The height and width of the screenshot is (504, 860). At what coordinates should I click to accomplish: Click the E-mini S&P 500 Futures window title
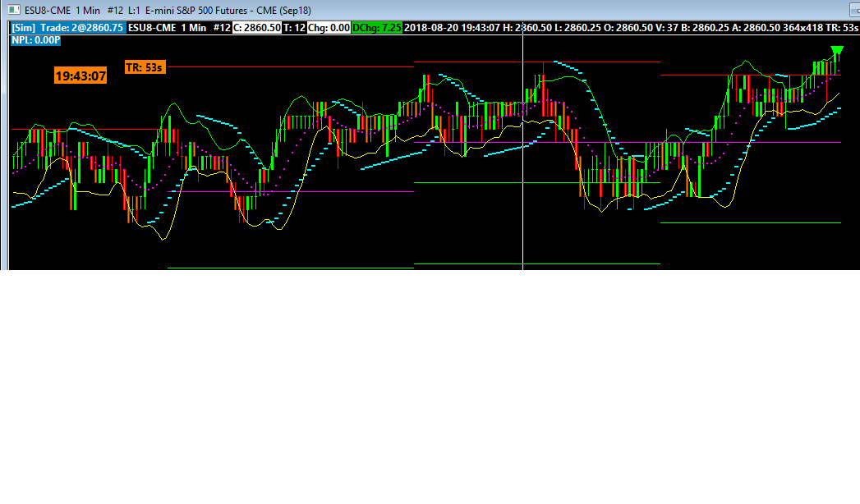point(228,11)
